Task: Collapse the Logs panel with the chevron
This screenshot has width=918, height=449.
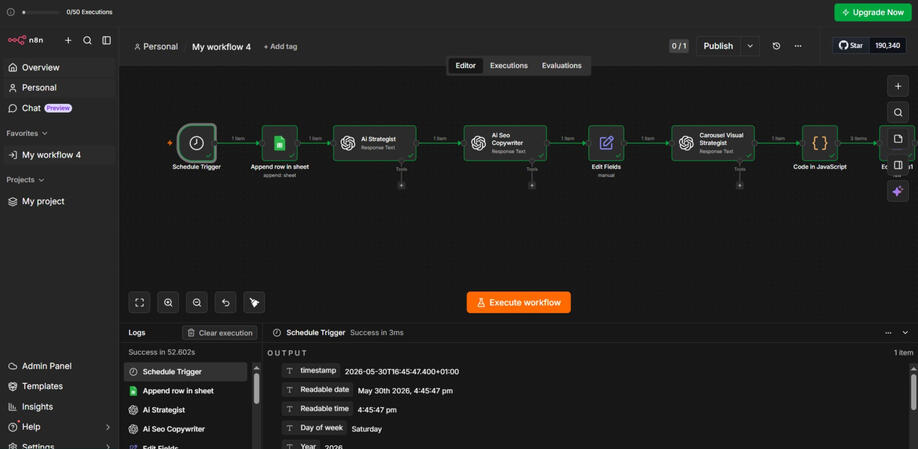Action: (x=905, y=333)
